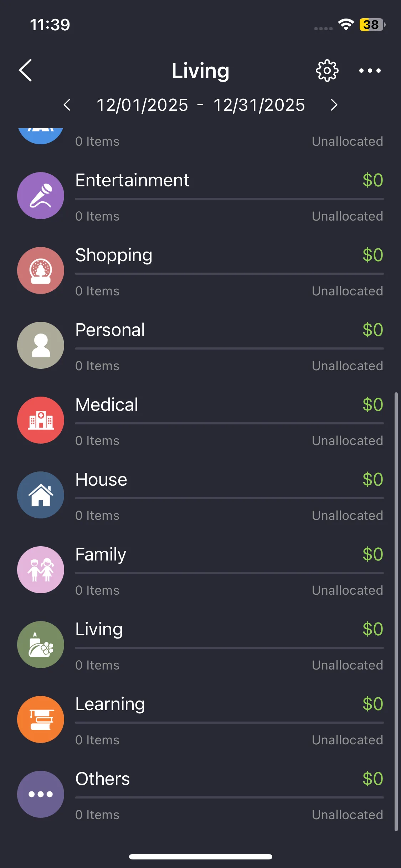
Task: Advance to next month date range
Action: point(334,105)
